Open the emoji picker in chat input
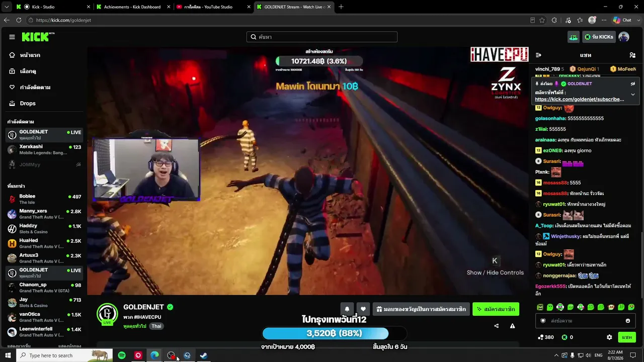The width and height of the screenshot is (644, 362). pyautogui.click(x=628, y=321)
